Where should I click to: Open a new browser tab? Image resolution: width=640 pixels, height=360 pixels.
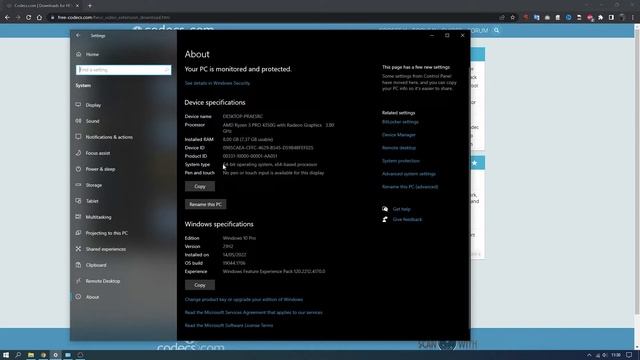tap(90, 6)
